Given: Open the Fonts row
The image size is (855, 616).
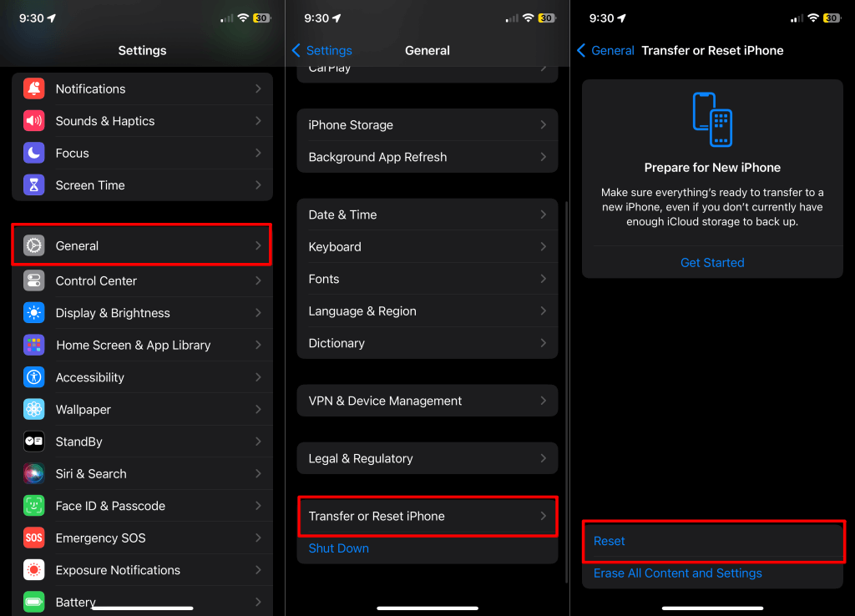Looking at the screenshot, I should [x=427, y=279].
